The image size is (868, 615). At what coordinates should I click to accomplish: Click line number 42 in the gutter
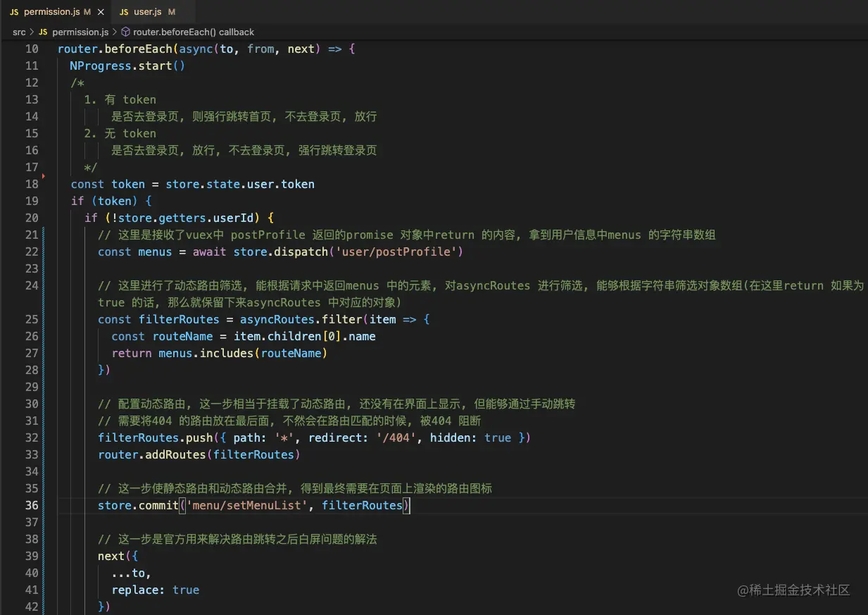[x=32, y=607]
